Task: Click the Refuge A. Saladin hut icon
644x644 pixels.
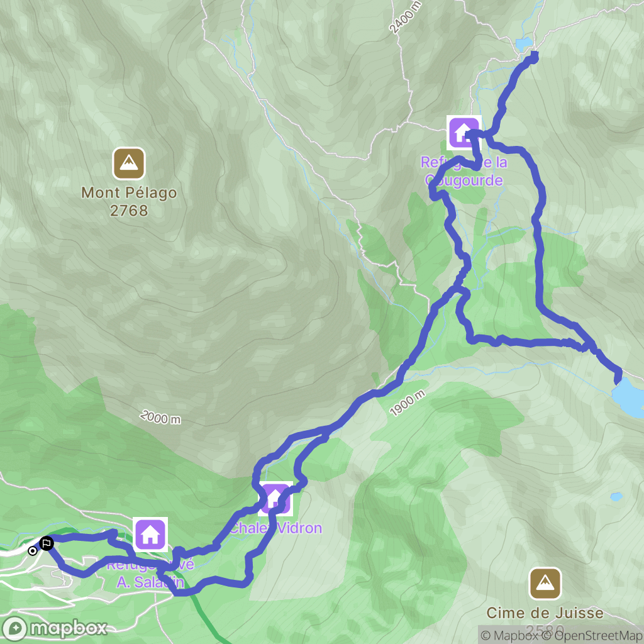Action: [x=150, y=535]
